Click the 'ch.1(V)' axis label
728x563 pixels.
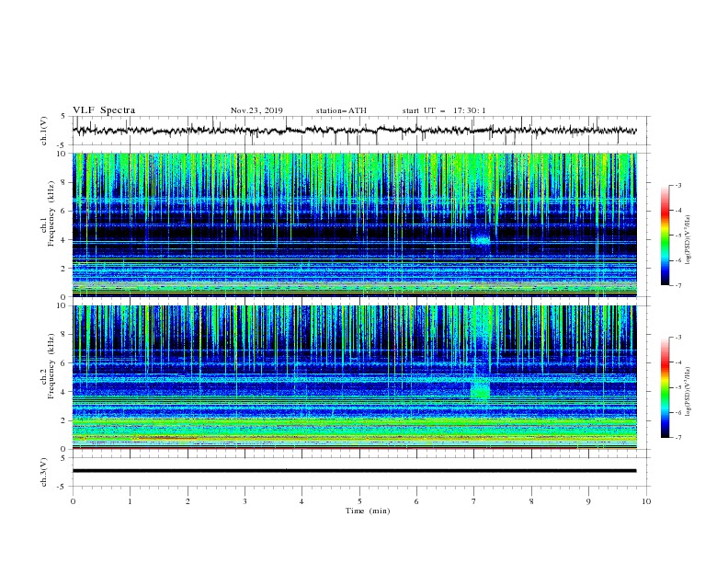coord(44,131)
